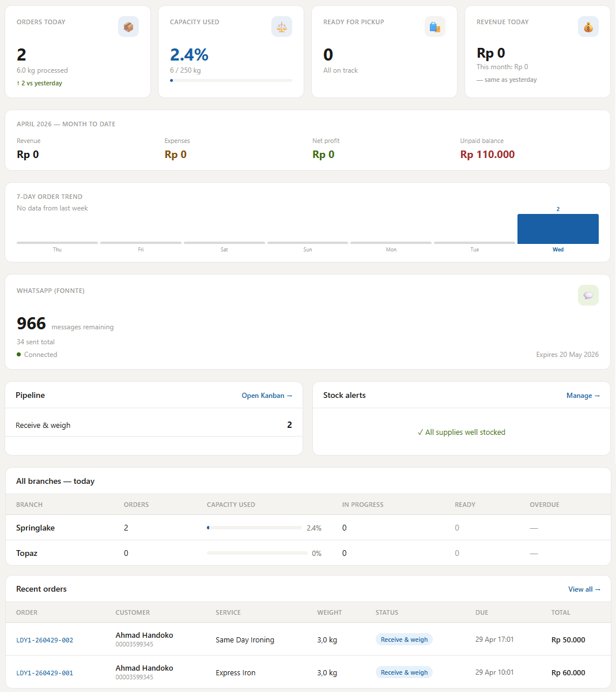Click Same Day Ironing service cell
Viewport: 616px width, 692px height.
245,640
